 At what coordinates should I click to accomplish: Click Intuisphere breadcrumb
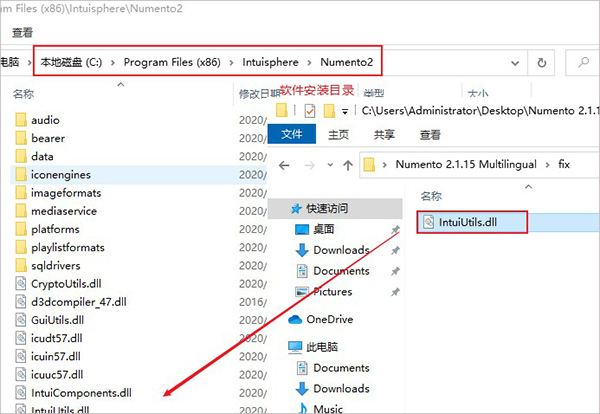pyautogui.click(x=270, y=62)
